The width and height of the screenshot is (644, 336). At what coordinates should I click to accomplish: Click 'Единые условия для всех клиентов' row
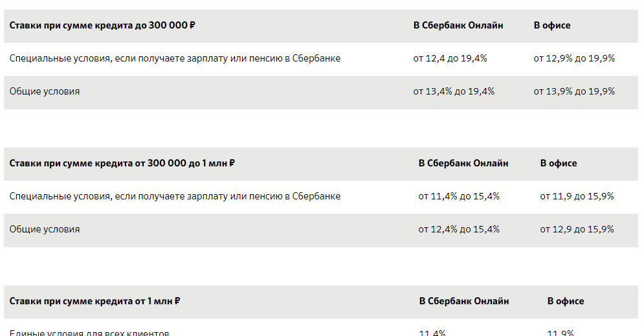point(321,331)
